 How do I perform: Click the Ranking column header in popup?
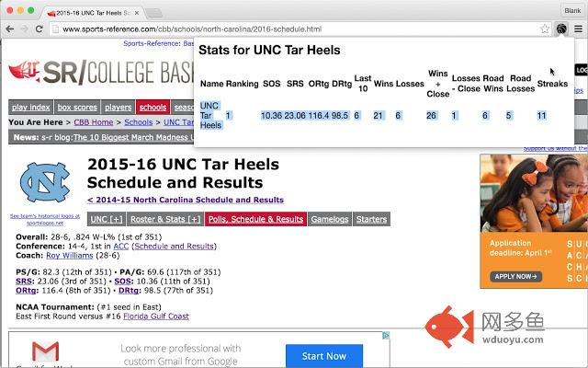pyautogui.click(x=242, y=84)
